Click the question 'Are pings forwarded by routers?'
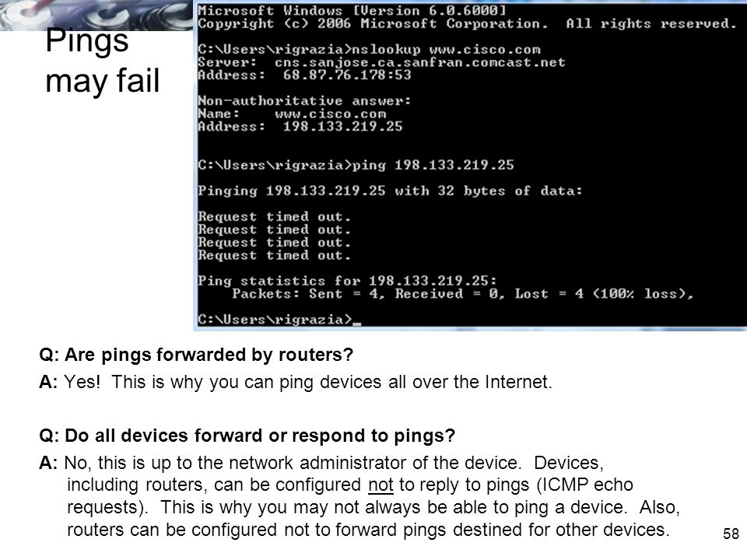The height and width of the screenshot is (560, 747). pyautogui.click(x=196, y=355)
